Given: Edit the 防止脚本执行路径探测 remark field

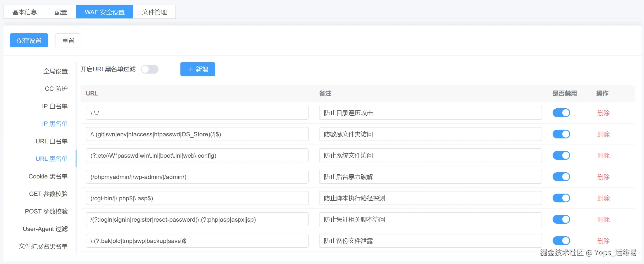Looking at the screenshot, I should tap(431, 198).
